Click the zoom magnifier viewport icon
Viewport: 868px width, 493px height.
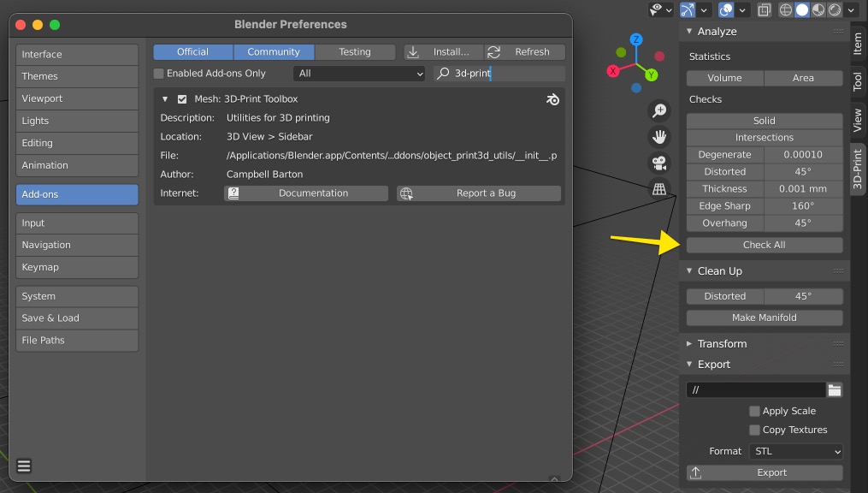659,110
